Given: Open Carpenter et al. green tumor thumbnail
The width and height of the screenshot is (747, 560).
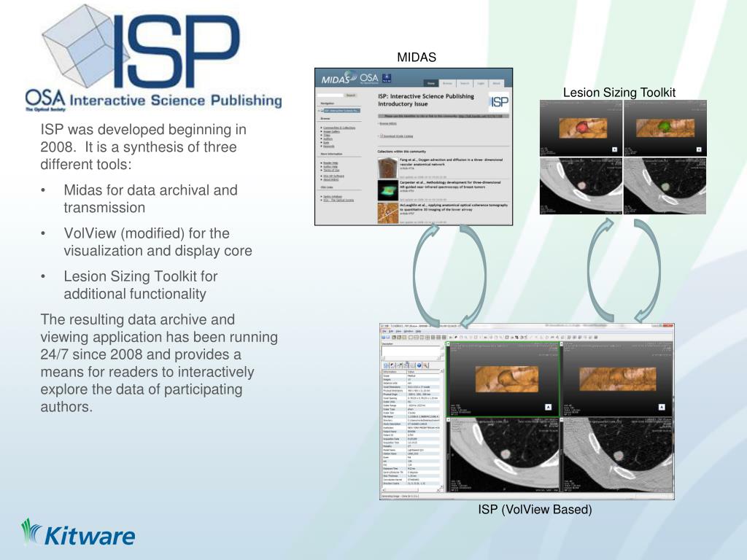Looking at the screenshot, I should click(x=388, y=190).
